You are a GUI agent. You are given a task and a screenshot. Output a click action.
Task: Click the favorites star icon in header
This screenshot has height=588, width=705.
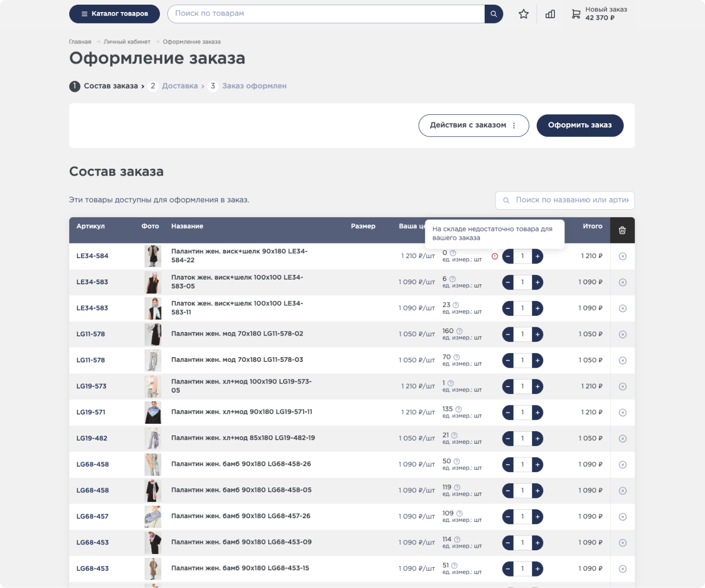pos(524,14)
